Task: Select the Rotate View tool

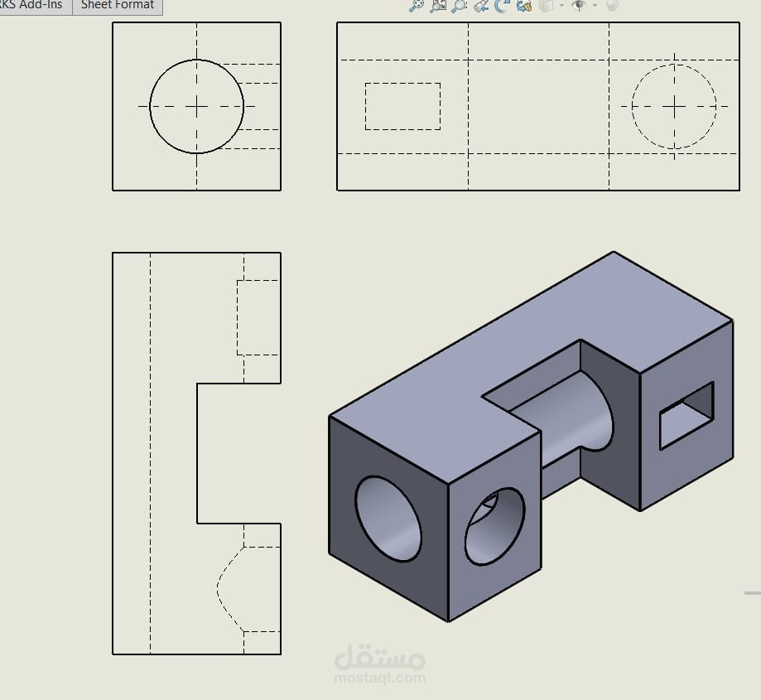Action: coord(500,7)
